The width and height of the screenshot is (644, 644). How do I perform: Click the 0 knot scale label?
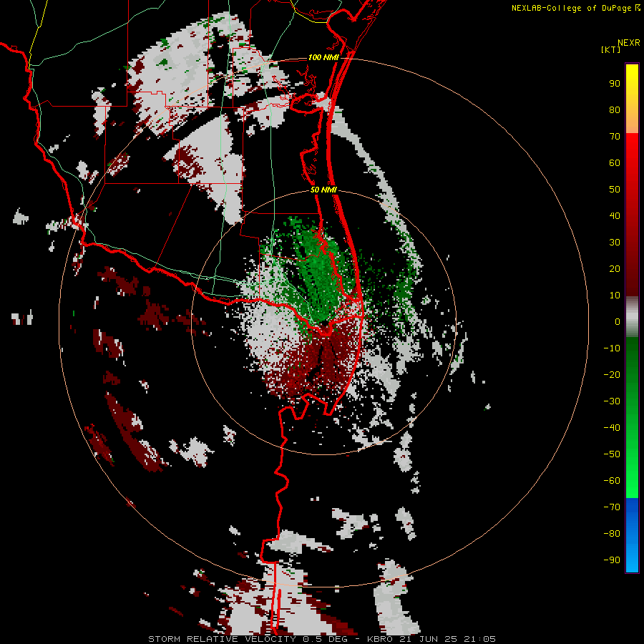618,321
